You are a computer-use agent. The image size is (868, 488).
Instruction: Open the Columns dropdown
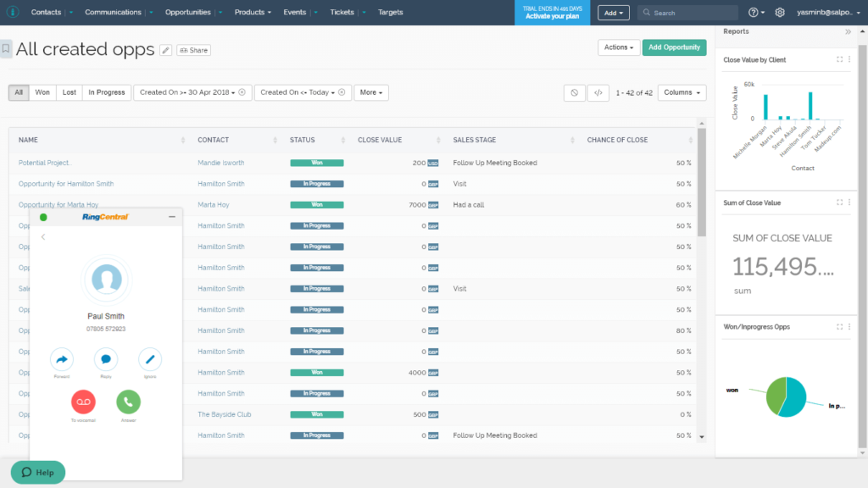point(682,92)
